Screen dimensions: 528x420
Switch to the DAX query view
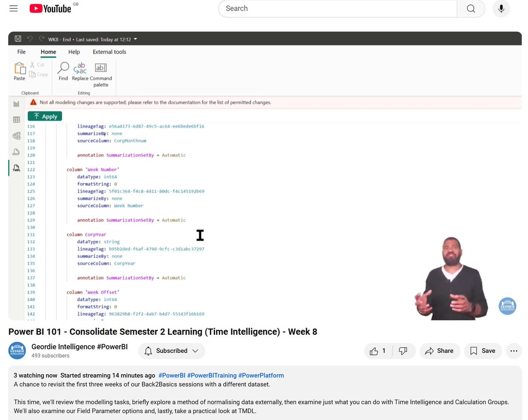(x=16, y=152)
